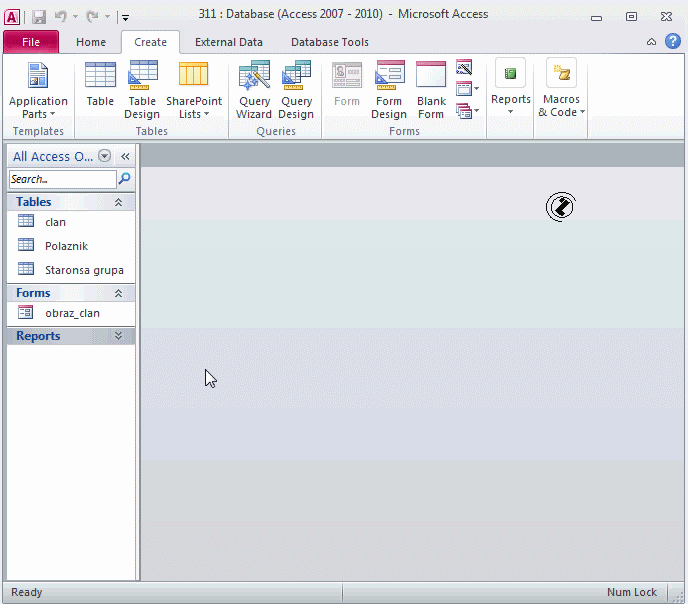Open the File tab
The image size is (688, 604).
tap(31, 42)
